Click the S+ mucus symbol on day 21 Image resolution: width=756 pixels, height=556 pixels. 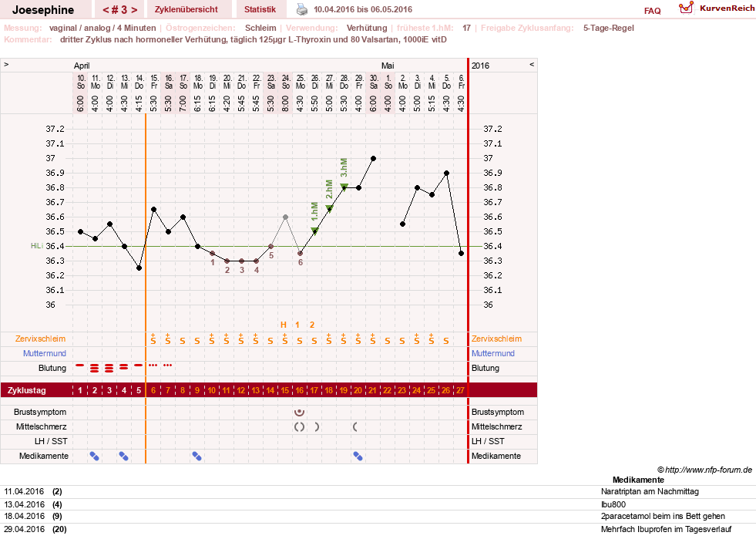click(x=373, y=339)
